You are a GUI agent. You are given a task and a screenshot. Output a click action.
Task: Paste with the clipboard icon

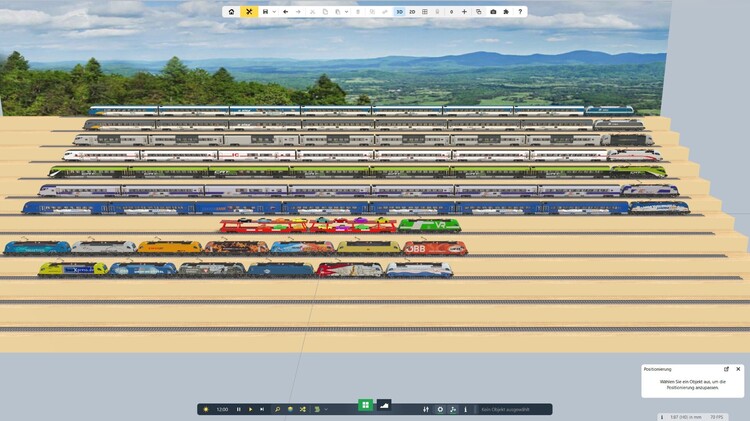(338, 11)
